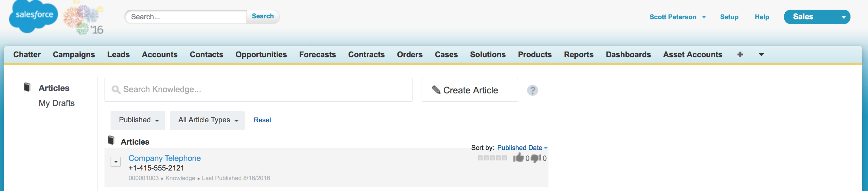This screenshot has width=868, height=191.
Task: Click the question mark help icon
Action: pyautogui.click(x=532, y=90)
